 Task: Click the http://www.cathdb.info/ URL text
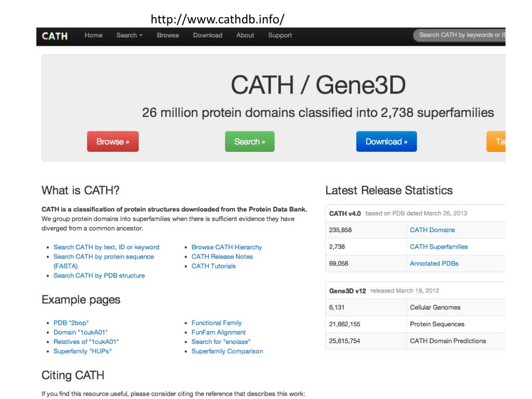coord(218,19)
